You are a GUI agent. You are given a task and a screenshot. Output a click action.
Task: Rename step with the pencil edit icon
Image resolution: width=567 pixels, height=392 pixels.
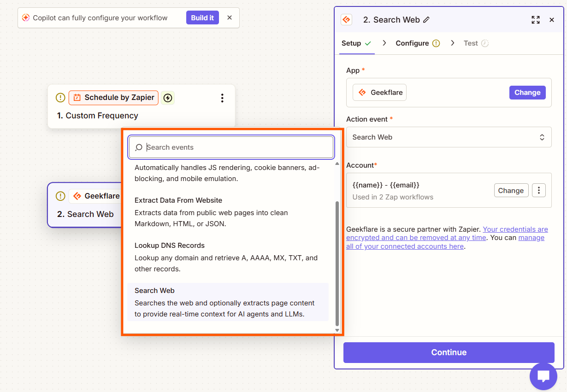[426, 20]
